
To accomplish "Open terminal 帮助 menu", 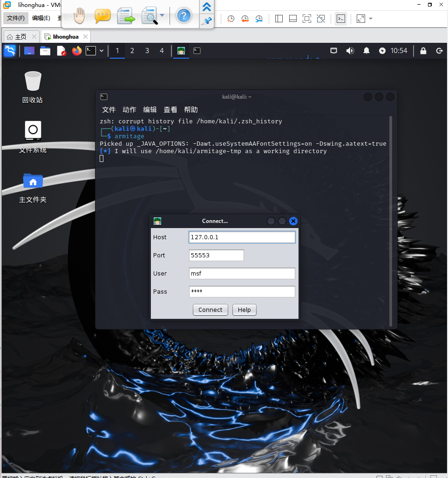I will 191,110.
